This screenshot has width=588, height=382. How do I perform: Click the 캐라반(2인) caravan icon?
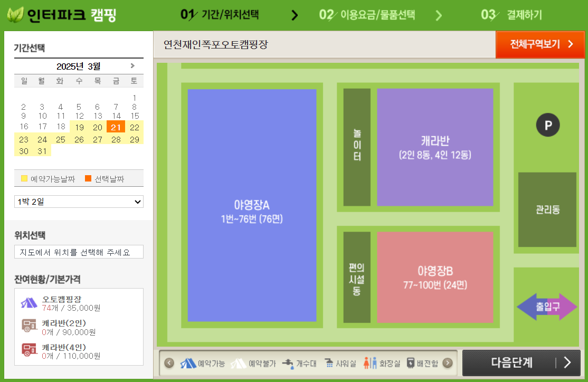pos(29,326)
